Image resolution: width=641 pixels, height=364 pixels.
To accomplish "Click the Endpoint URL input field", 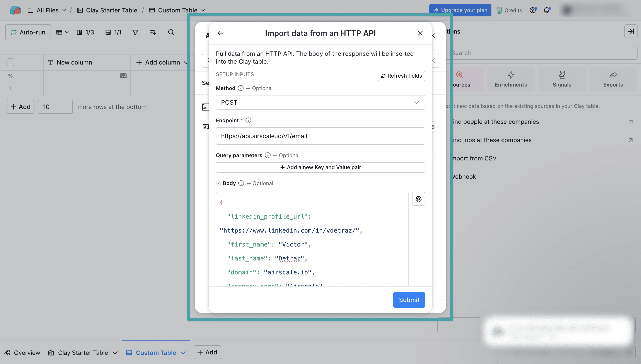I will click(x=320, y=136).
